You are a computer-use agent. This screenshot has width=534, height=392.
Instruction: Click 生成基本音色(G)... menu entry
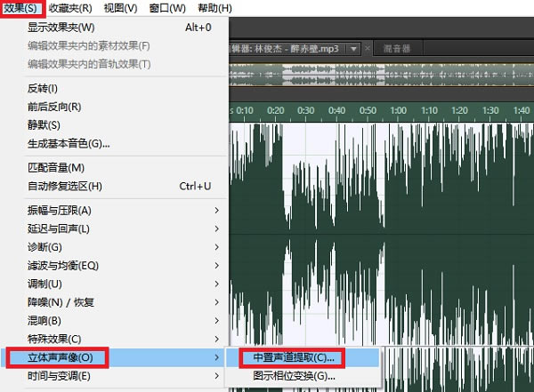click(69, 143)
